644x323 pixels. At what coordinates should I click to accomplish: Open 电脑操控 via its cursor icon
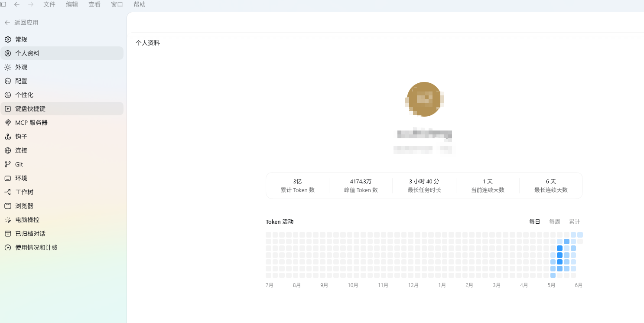(7, 220)
